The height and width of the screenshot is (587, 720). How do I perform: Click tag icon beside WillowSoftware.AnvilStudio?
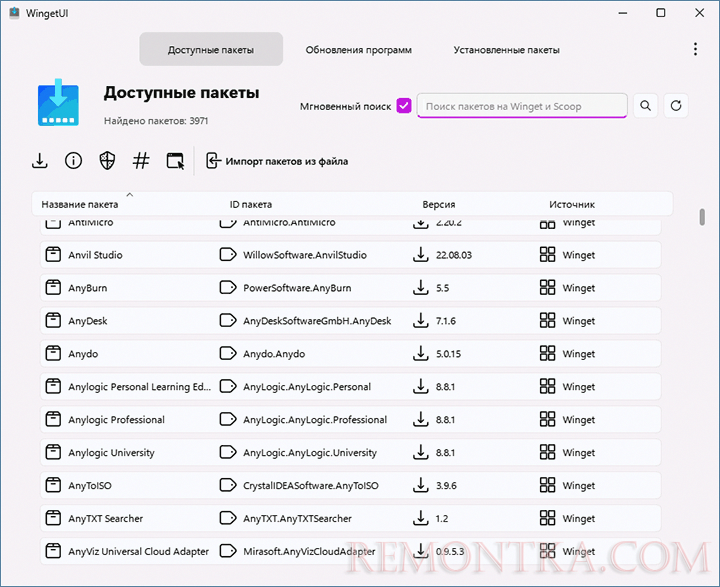tap(228, 254)
